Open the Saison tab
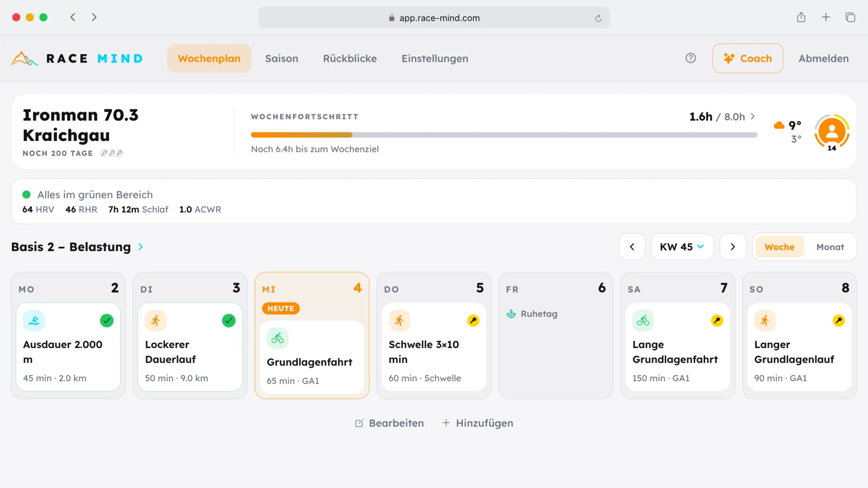 [282, 58]
